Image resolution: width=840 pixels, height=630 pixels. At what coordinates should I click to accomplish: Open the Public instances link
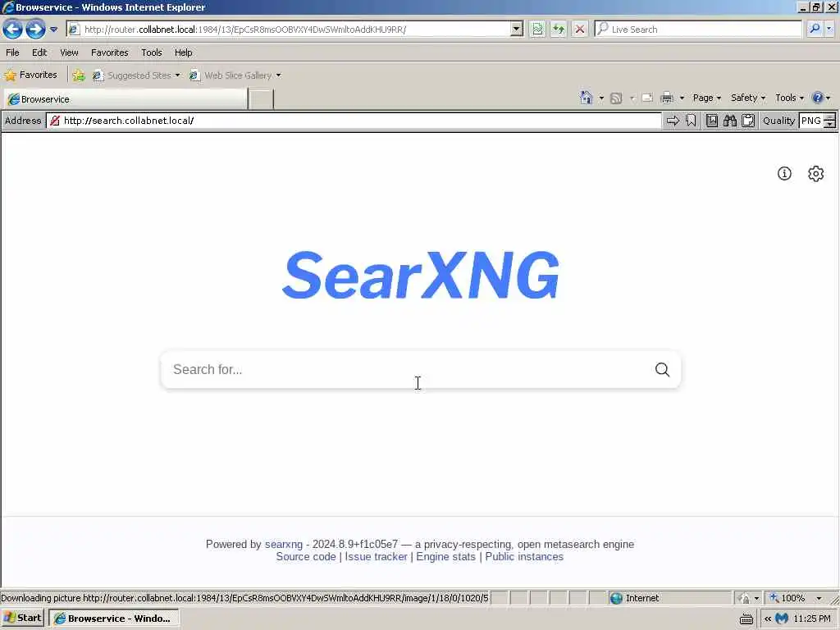pyautogui.click(x=524, y=557)
